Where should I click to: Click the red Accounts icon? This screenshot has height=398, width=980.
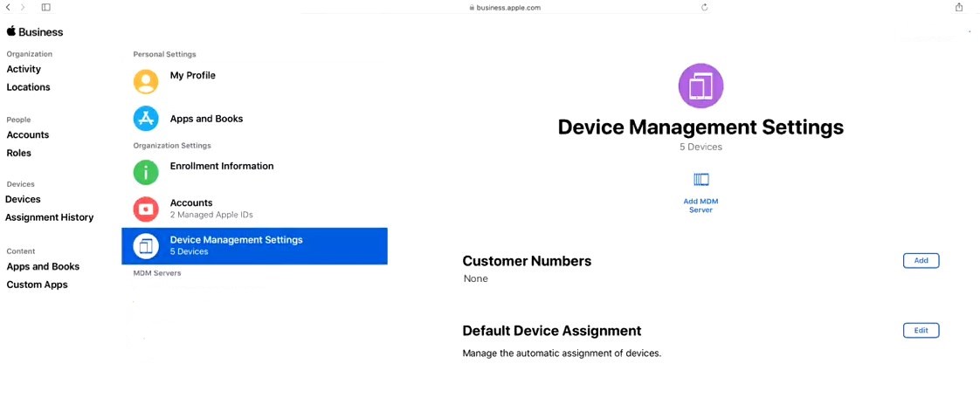coord(146,209)
